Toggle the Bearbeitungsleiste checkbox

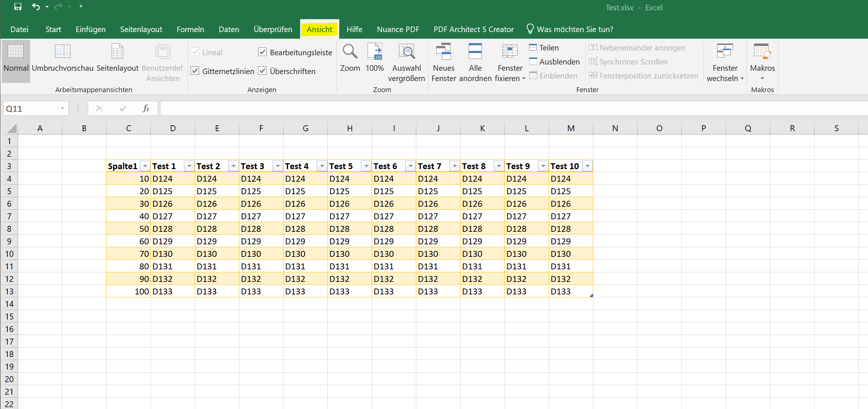pos(263,52)
